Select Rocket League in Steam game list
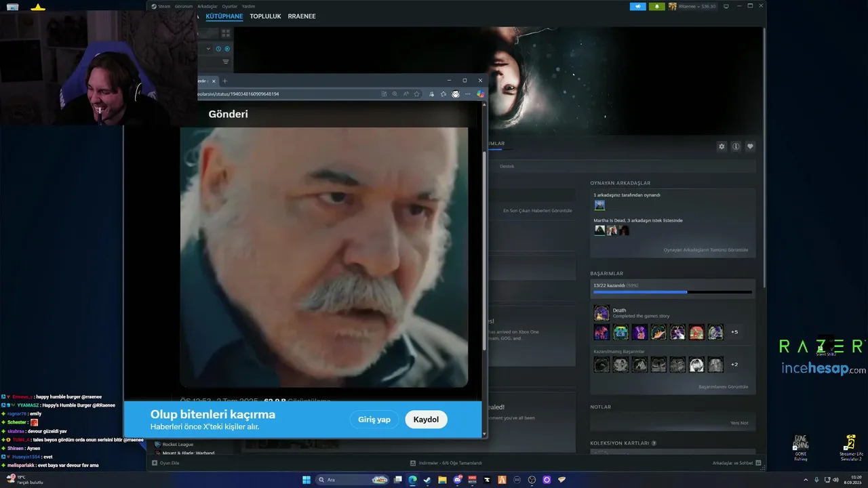Image resolution: width=868 pixels, height=488 pixels. point(178,445)
